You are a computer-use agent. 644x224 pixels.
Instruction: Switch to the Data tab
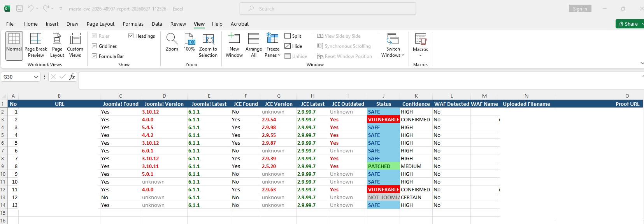(x=157, y=24)
